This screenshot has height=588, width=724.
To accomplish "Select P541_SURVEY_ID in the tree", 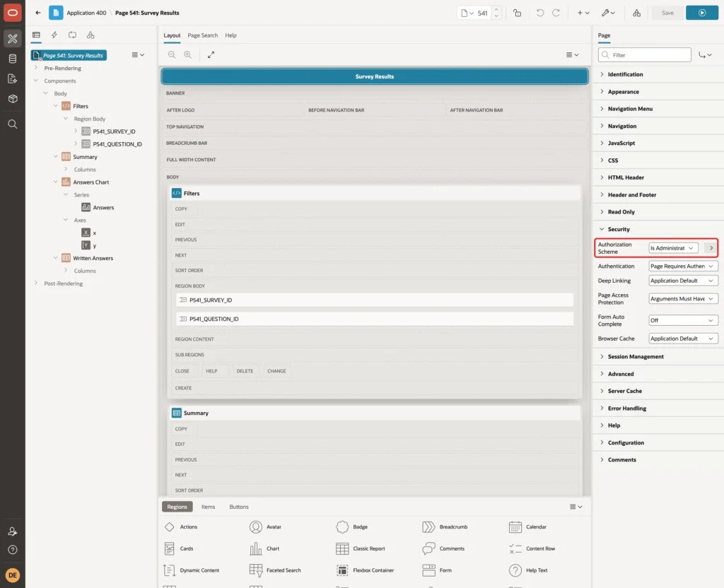I will (x=114, y=131).
